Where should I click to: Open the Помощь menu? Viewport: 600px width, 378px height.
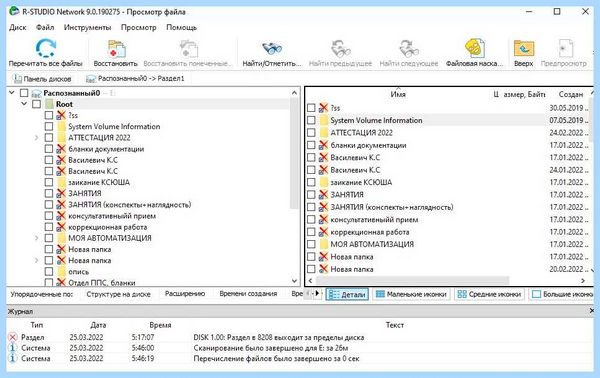181,28
